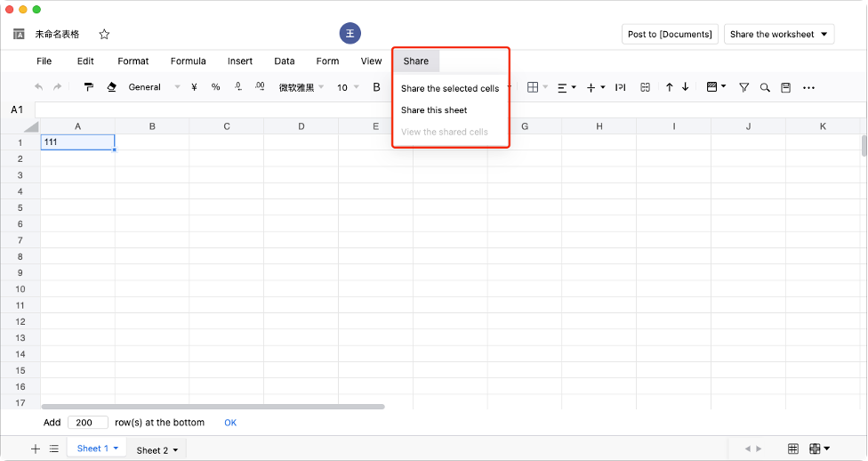This screenshot has width=868, height=461.
Task: Click the rows count input field
Action: pos(87,423)
